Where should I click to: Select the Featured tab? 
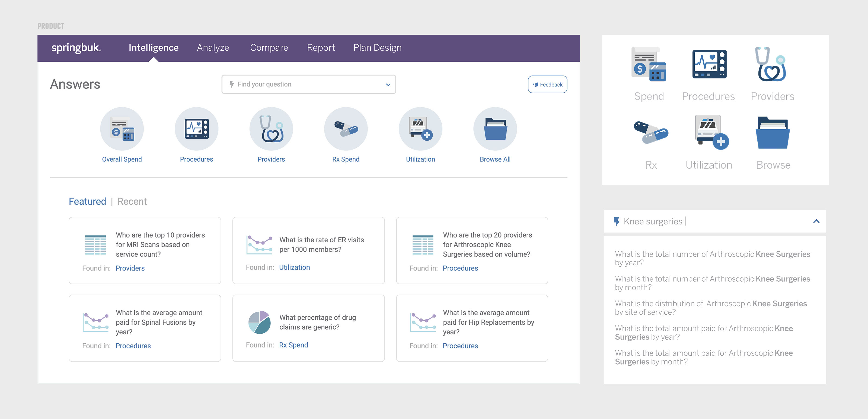pyautogui.click(x=87, y=201)
